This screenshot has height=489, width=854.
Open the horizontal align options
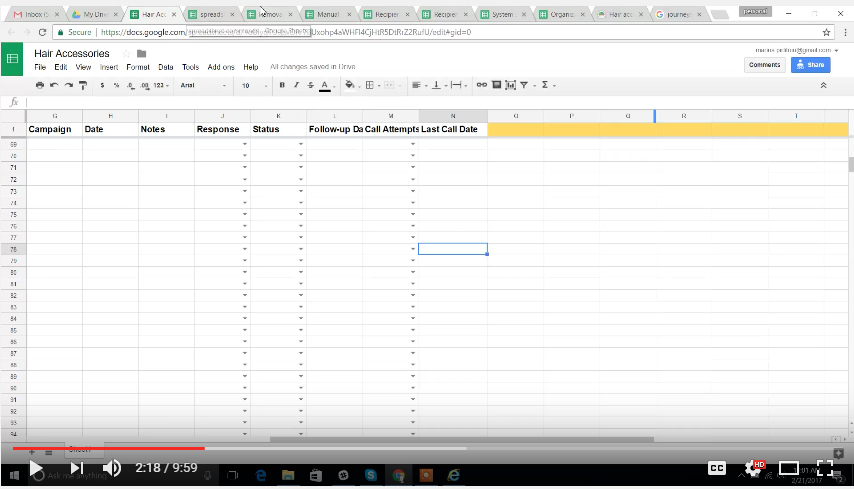[417, 85]
